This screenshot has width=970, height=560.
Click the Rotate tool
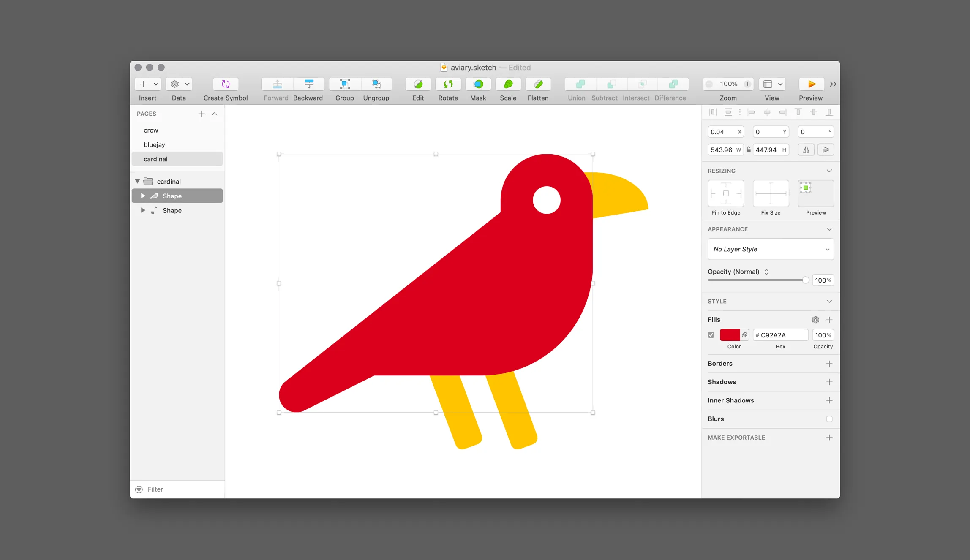pos(448,84)
